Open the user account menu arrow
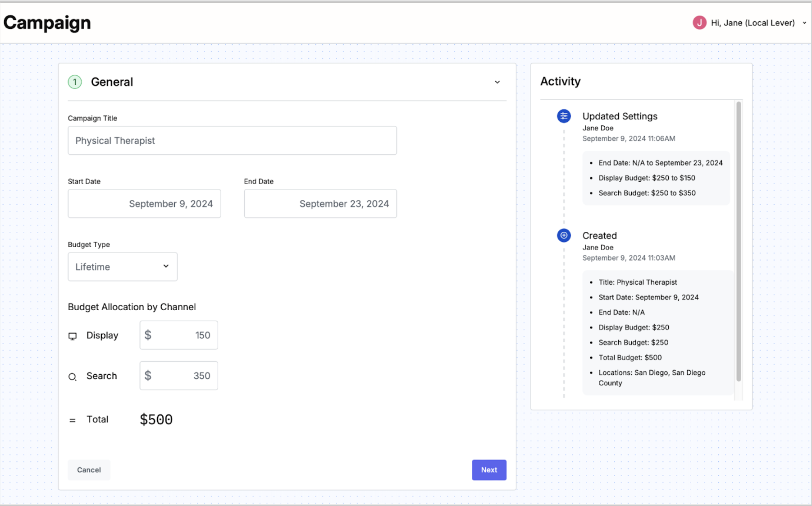Viewport: 812px width, 506px height. (804, 23)
